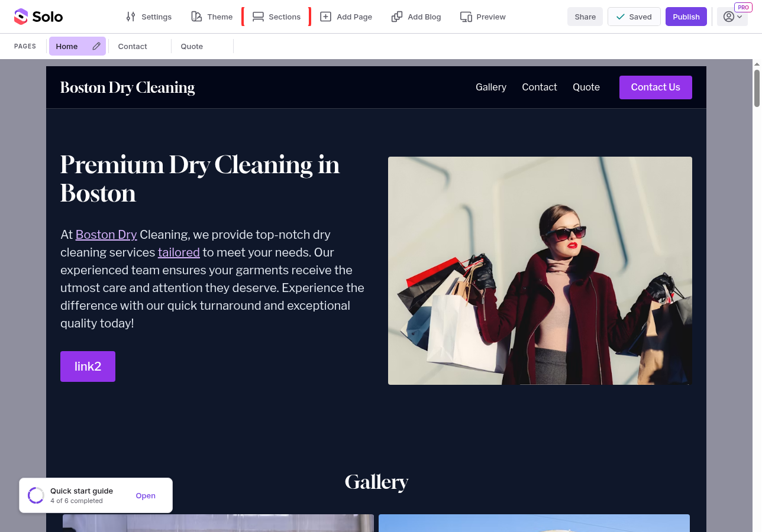Expand the account profile dropdown

coord(732,17)
